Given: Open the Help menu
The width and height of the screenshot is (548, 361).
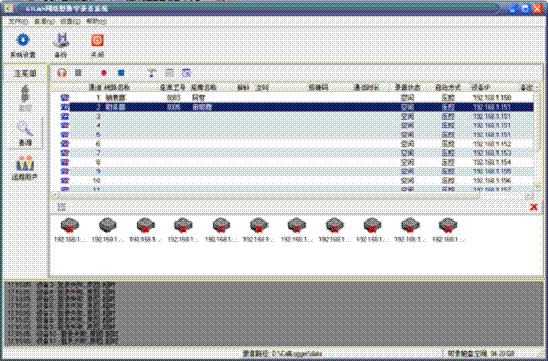Looking at the screenshot, I should coord(96,22).
